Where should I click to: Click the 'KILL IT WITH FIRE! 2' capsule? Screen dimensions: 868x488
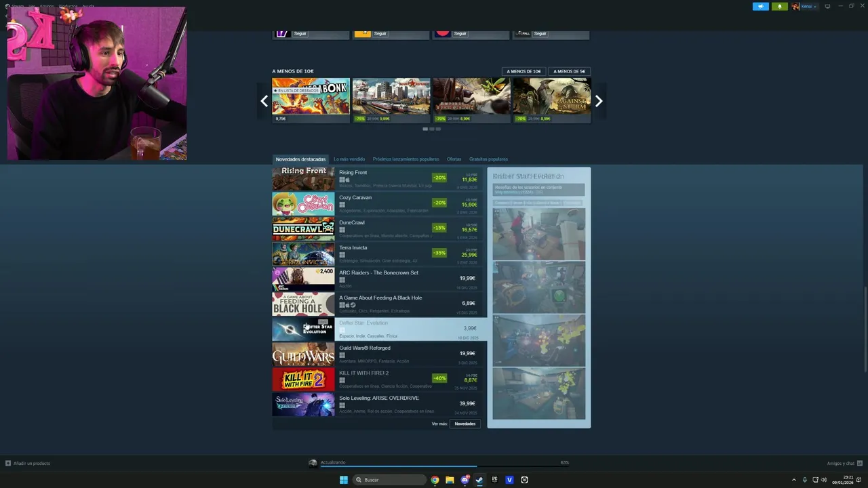[303, 380]
